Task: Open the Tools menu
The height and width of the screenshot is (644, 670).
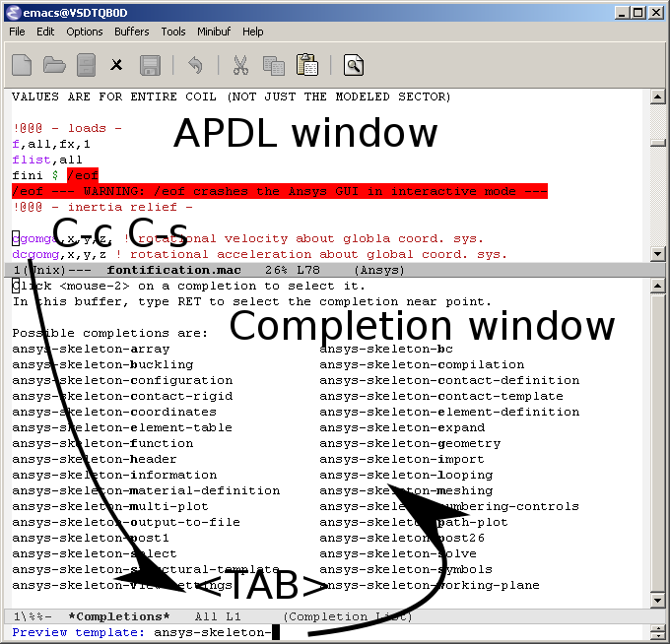Action: (x=173, y=32)
